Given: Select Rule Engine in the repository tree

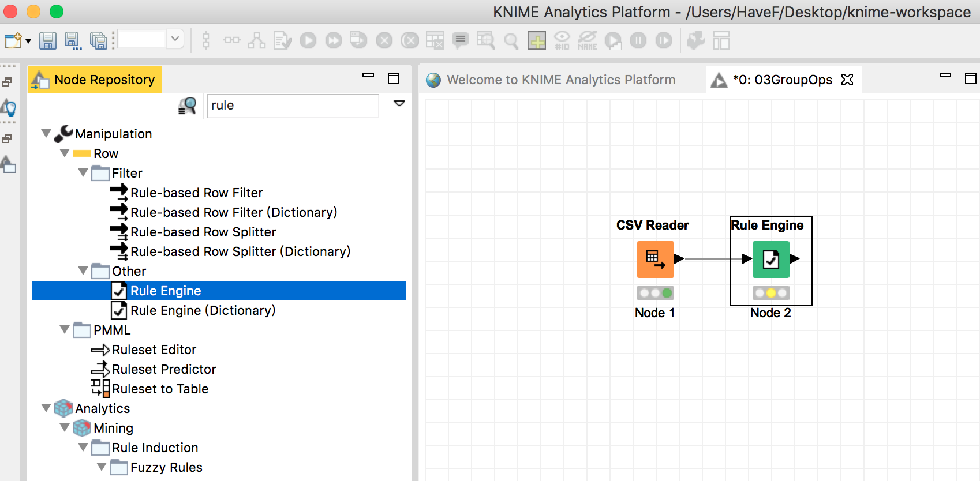Looking at the screenshot, I should tap(219, 291).
